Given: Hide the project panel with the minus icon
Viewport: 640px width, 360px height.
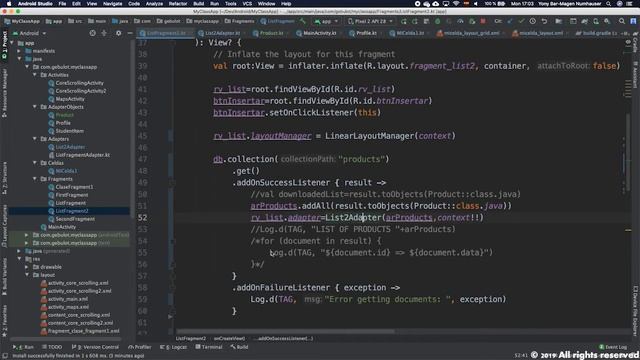Looking at the screenshot, I should click(x=130, y=33).
